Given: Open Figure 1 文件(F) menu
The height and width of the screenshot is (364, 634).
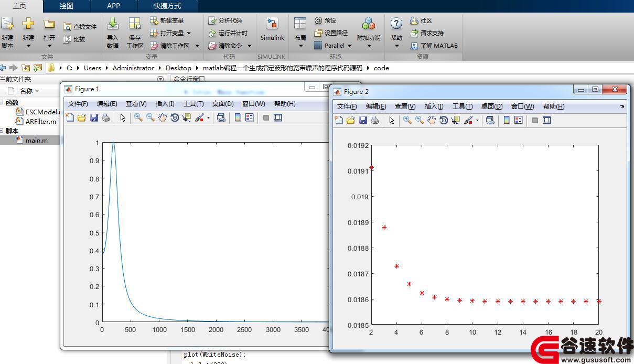Looking at the screenshot, I should pyautogui.click(x=78, y=104).
